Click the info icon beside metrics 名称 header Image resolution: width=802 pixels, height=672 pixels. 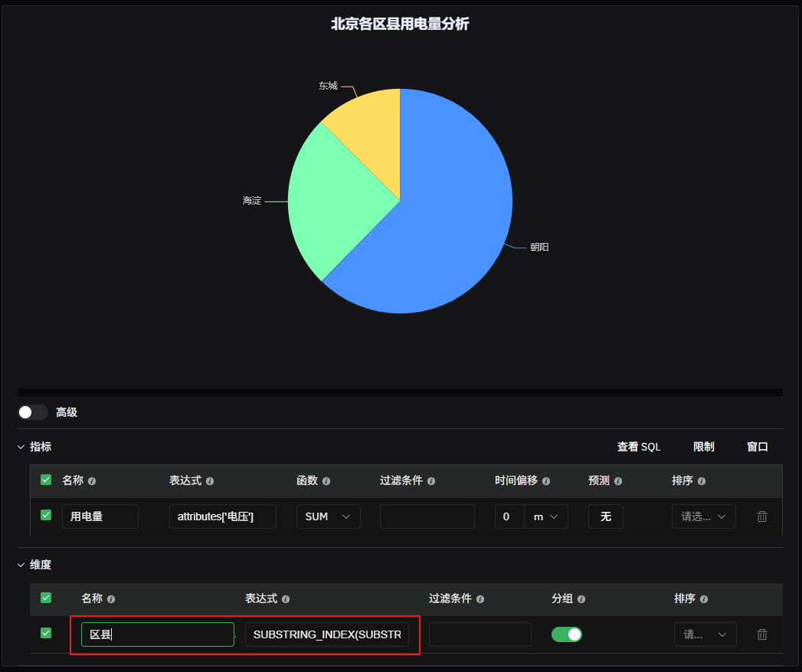(x=92, y=481)
